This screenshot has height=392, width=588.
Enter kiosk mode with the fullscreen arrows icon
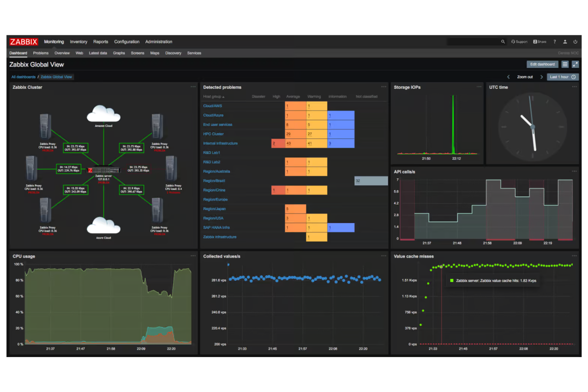click(575, 64)
